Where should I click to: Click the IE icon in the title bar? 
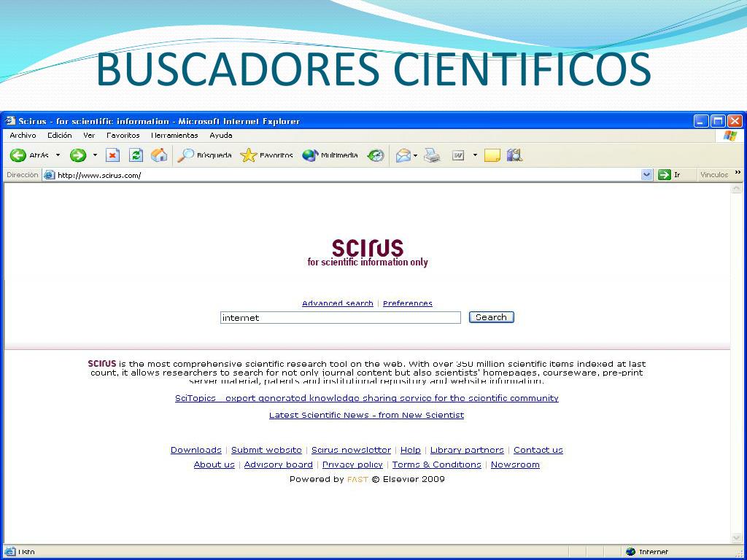(10, 121)
